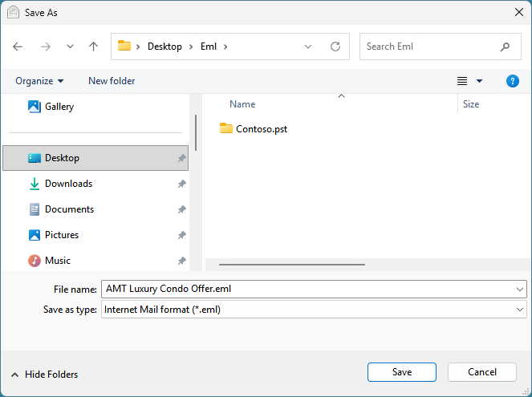Click New folder in the toolbar
The image size is (532, 397).
pos(112,81)
